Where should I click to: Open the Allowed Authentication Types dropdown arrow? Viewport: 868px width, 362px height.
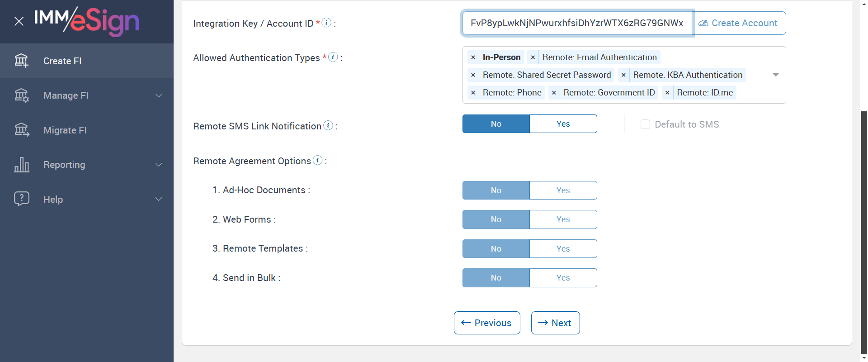pyautogui.click(x=775, y=75)
